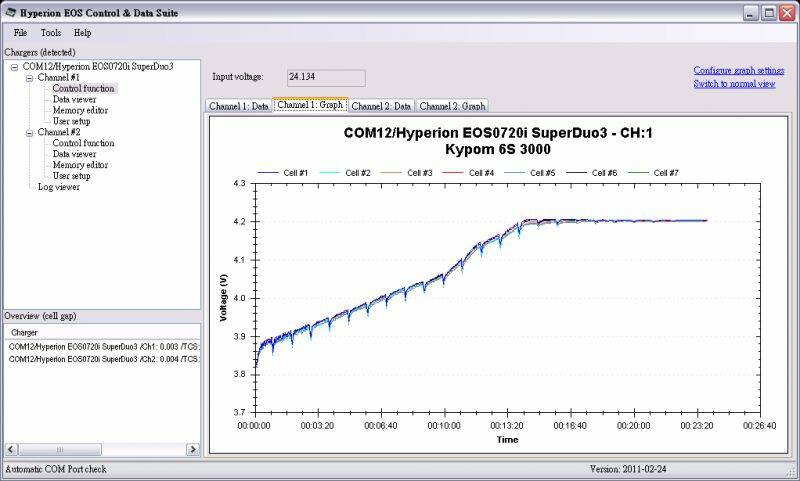Click the Input voltage value field
The width and height of the screenshot is (800, 481).
[326, 78]
